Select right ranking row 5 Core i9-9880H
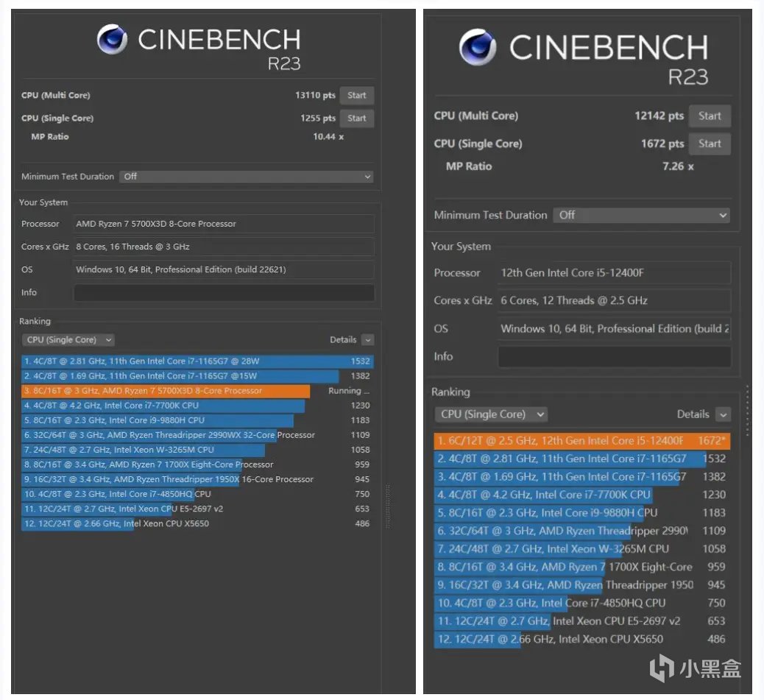764x700 pixels. pyautogui.click(x=582, y=513)
